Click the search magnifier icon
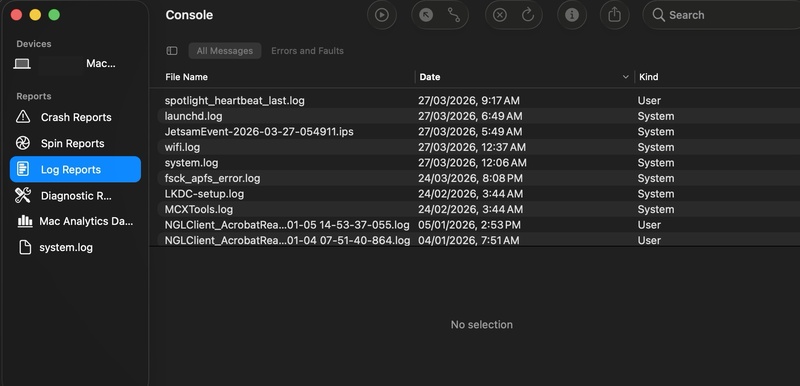800x386 pixels. [659, 15]
